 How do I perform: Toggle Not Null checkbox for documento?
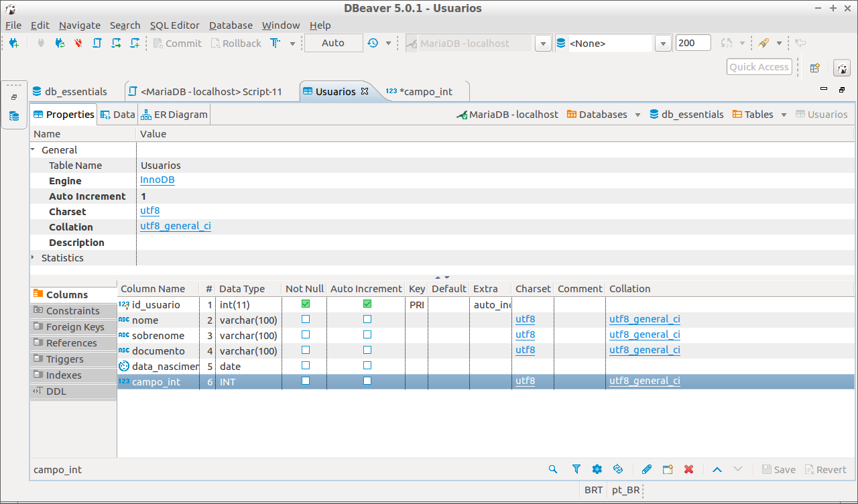pos(306,350)
